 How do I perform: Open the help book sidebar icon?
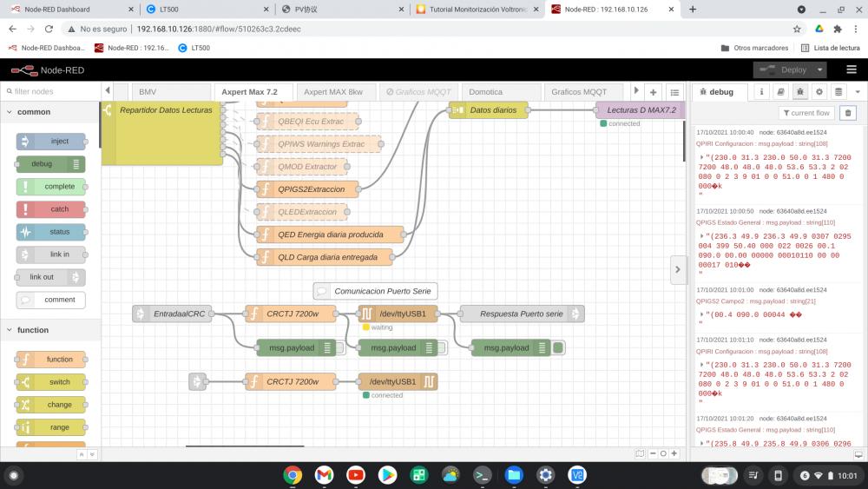click(780, 92)
